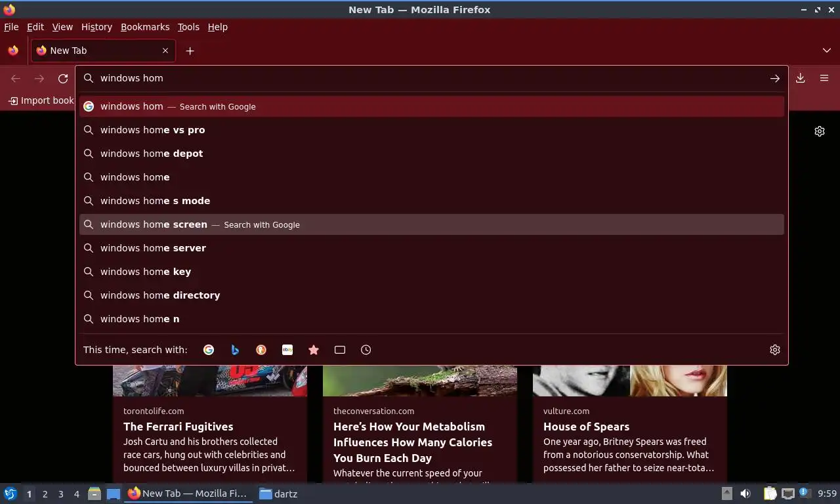The width and height of the screenshot is (840, 504).
Task: Click the eBay one-off search icon
Action: pos(287,350)
